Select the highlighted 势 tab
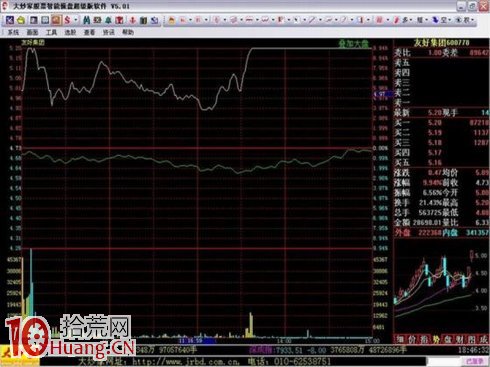The width and height of the screenshot is (490, 367). point(436,339)
